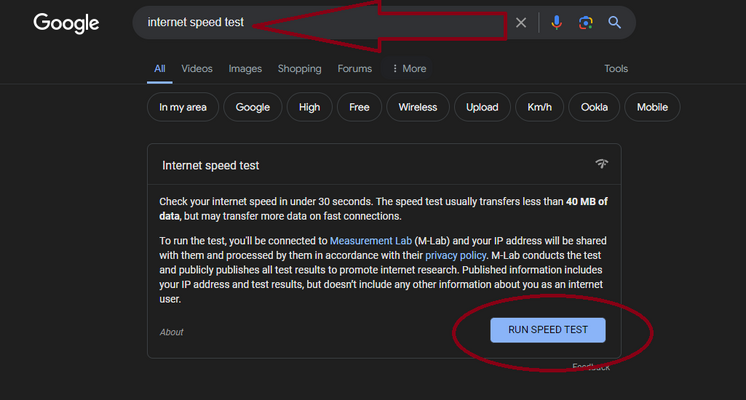
Task: Select the Ookla filter chip
Action: coord(594,107)
